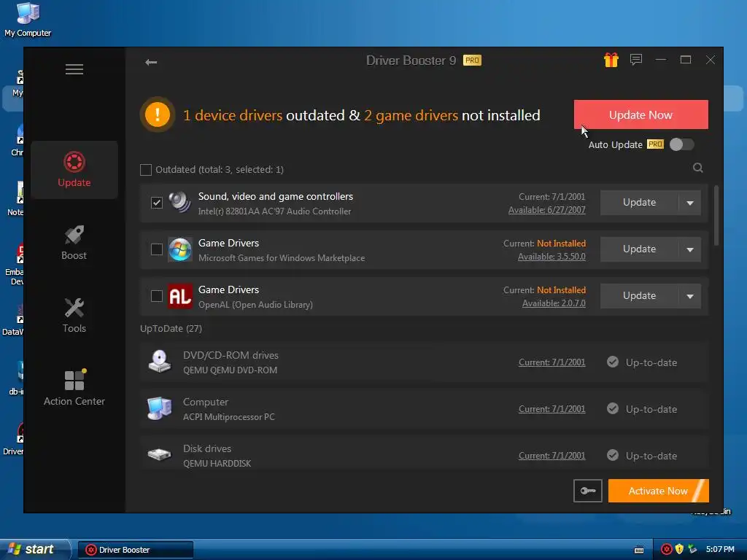
Task: Toggle the Auto Update switch
Action: (682, 144)
